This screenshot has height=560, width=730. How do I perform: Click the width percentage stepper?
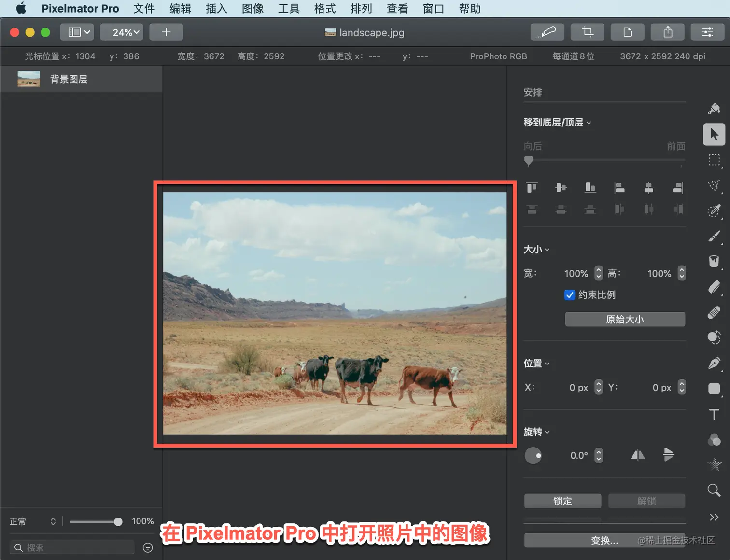[x=599, y=273]
